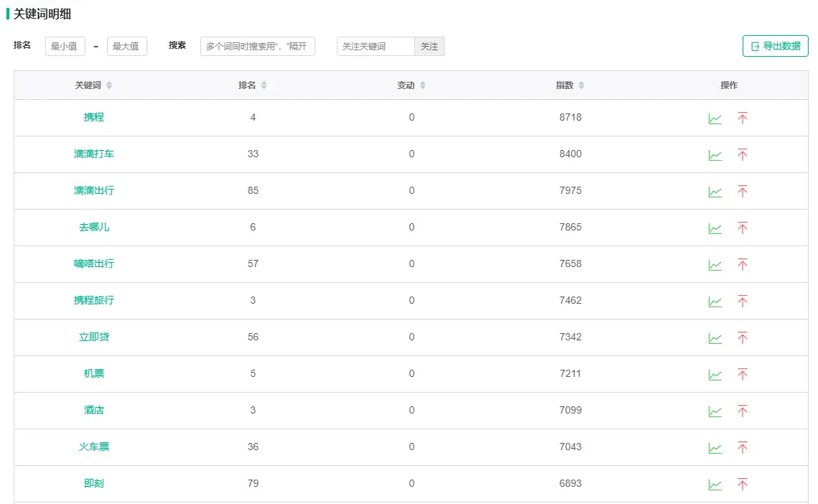Image resolution: width=818 pixels, height=504 pixels.
Task: Open trend chart for 即刻
Action: click(715, 484)
